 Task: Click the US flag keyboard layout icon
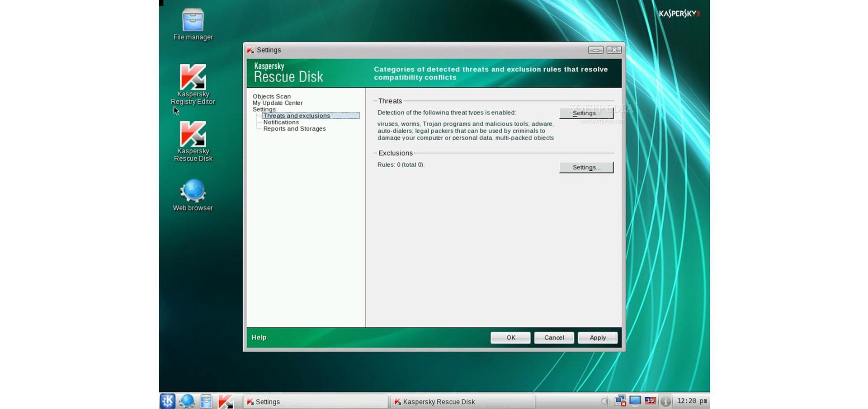click(x=651, y=401)
